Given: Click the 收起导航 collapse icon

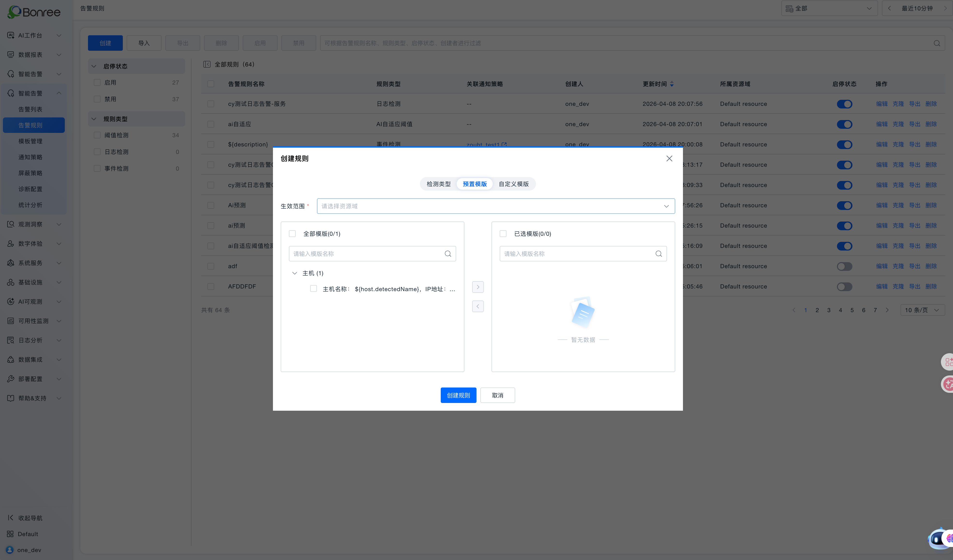Looking at the screenshot, I should [10, 518].
